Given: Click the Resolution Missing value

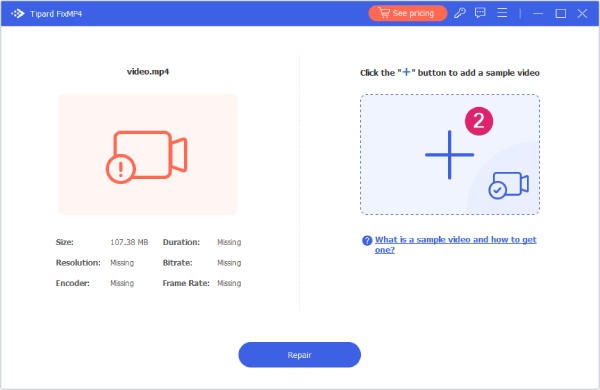Looking at the screenshot, I should pyautogui.click(x=122, y=263).
